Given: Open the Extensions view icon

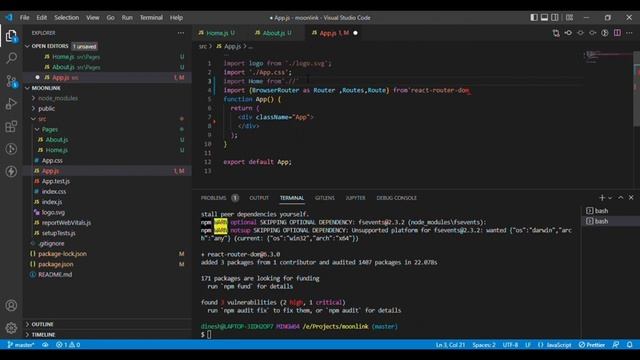Looking at the screenshot, I should pyautogui.click(x=11, y=126).
